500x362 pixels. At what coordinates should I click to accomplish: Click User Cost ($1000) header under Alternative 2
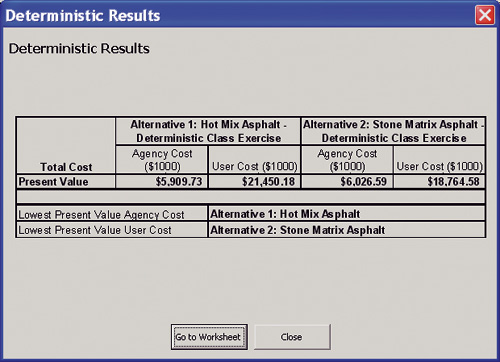[x=439, y=160]
